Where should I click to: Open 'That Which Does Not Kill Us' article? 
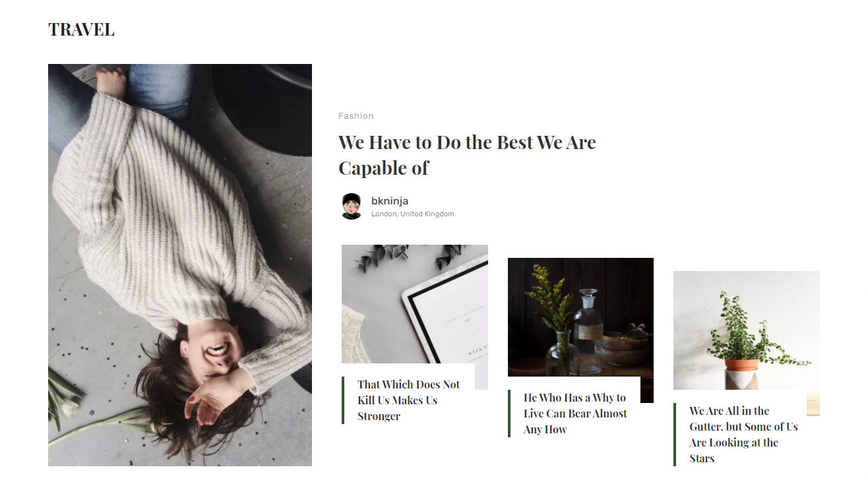coord(409,400)
